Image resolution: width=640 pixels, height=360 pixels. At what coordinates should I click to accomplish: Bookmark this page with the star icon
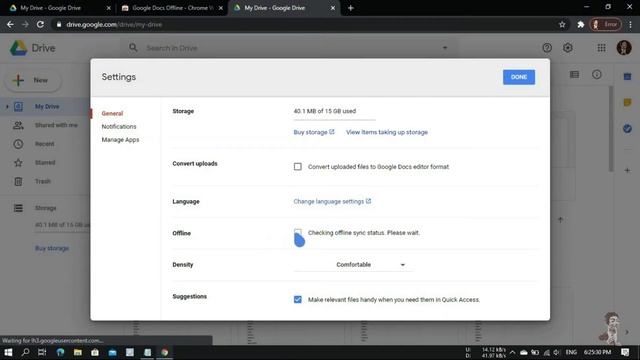click(562, 24)
